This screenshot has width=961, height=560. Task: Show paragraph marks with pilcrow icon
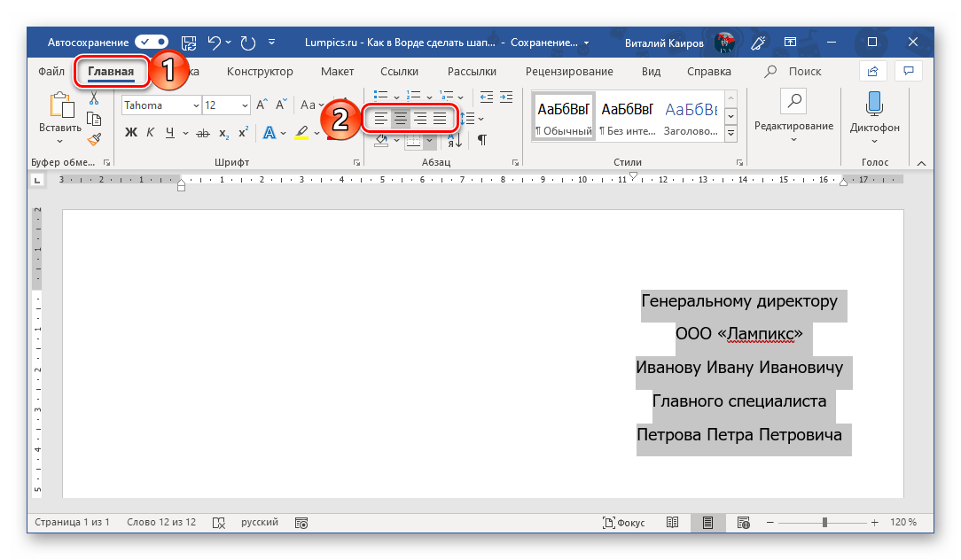pos(482,139)
